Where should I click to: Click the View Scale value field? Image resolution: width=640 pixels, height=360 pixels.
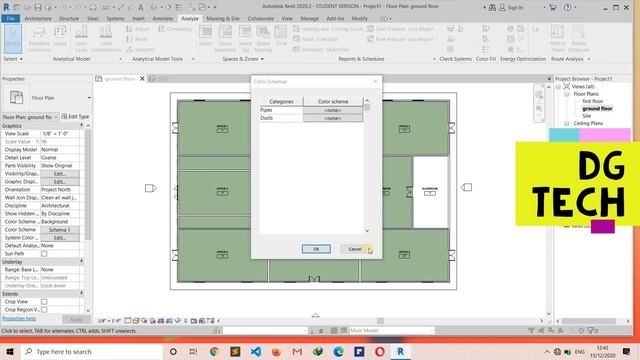(x=60, y=134)
